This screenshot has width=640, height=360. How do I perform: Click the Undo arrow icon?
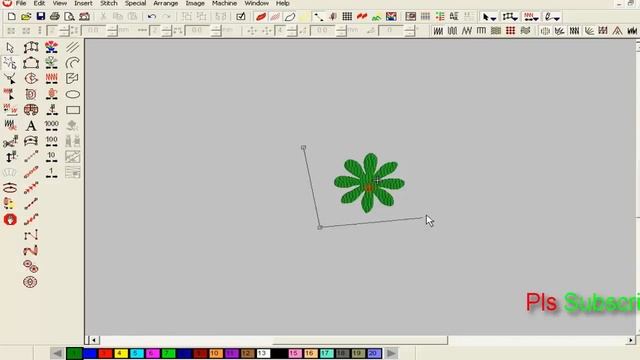click(152, 17)
